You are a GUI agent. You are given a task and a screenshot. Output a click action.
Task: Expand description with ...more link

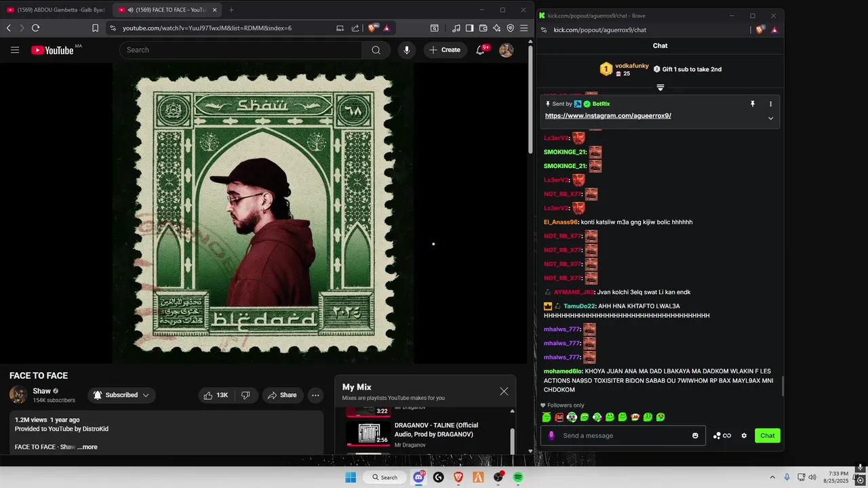point(87,447)
